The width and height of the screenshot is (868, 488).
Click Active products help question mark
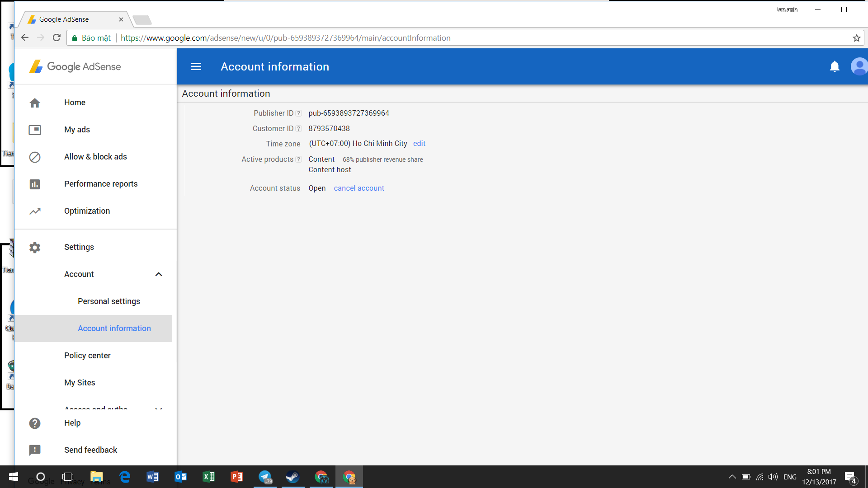click(x=298, y=160)
